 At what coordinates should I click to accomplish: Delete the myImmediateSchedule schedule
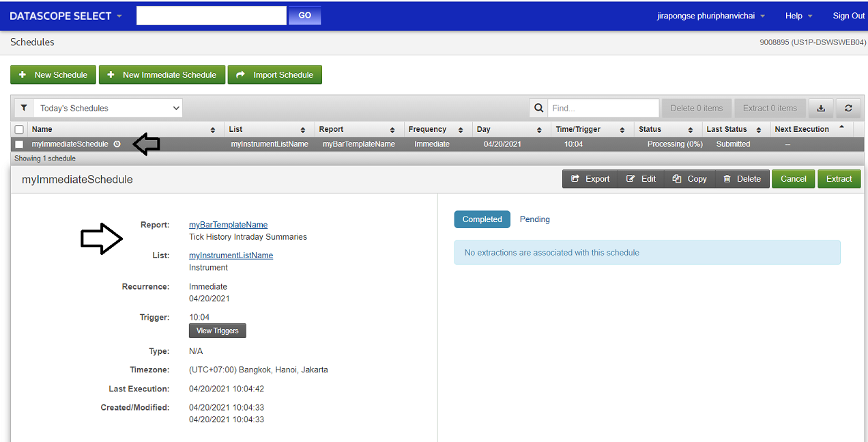coord(742,179)
